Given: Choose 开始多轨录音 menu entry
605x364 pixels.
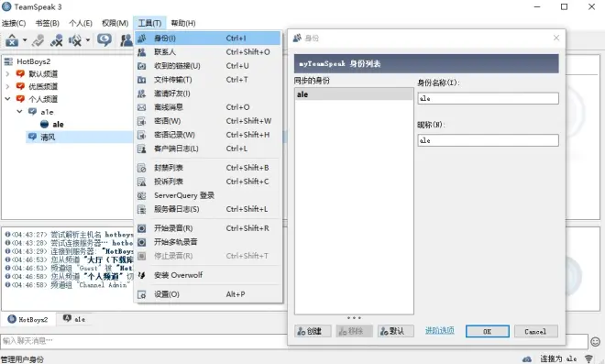Looking at the screenshot, I should coord(207,242).
